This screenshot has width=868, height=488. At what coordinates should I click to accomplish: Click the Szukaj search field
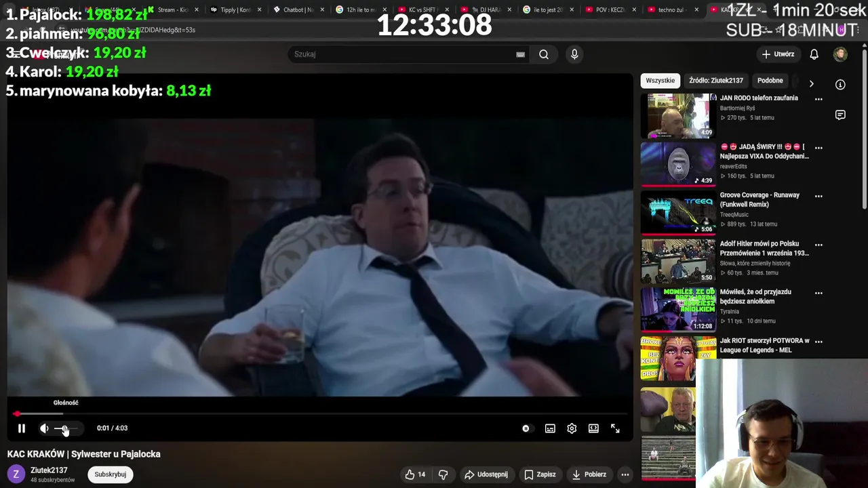[x=403, y=54]
